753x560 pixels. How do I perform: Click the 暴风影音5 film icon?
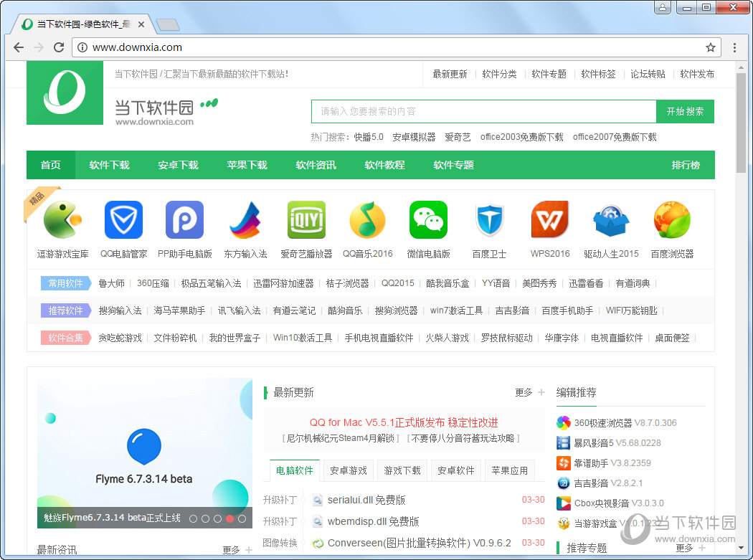click(563, 443)
